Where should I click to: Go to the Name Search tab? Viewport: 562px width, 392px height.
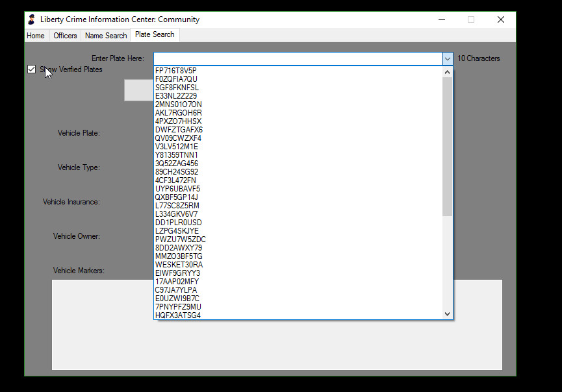pyautogui.click(x=106, y=36)
